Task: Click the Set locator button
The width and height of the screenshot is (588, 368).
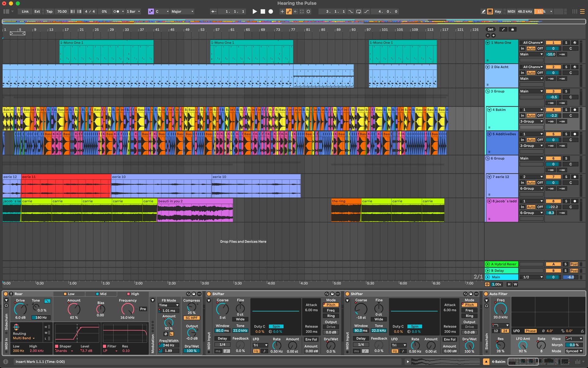Action: [x=490, y=29]
